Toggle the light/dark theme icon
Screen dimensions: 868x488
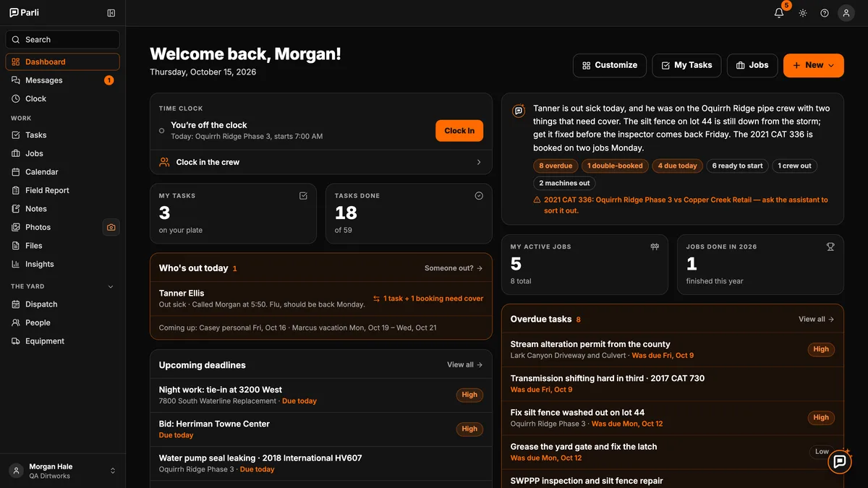tap(803, 13)
